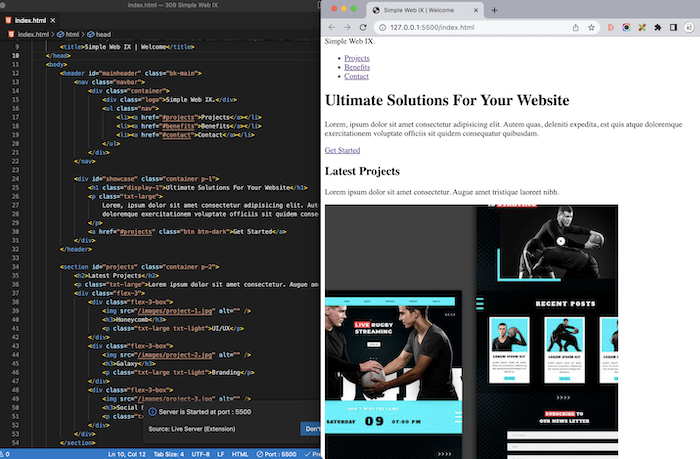Toggle the browser side panel icon
Image resolution: width=700 pixels, height=459 pixels.
(x=673, y=27)
